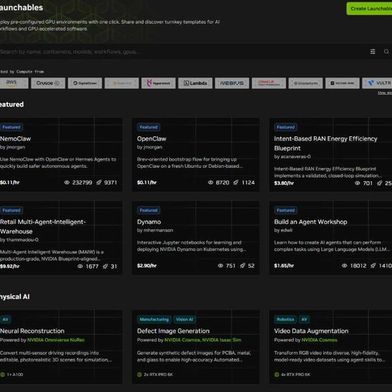Image resolution: width=392 pixels, height=392 pixels.
Task: Click rocket icon beside 1124 on OpenClaw
Action: click(236, 182)
